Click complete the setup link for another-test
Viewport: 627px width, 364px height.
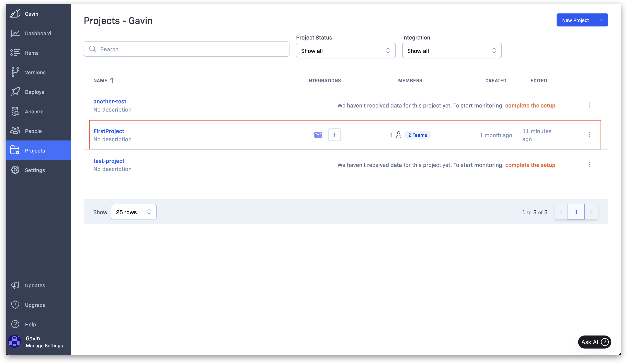click(x=530, y=105)
